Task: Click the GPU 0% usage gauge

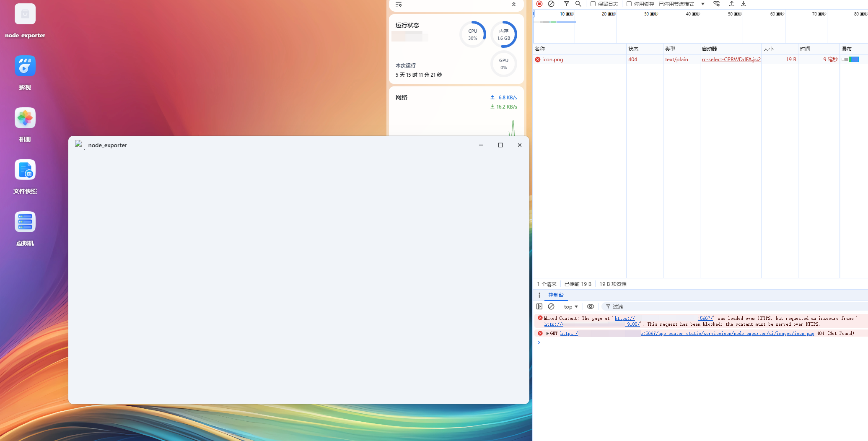Action: (x=504, y=64)
